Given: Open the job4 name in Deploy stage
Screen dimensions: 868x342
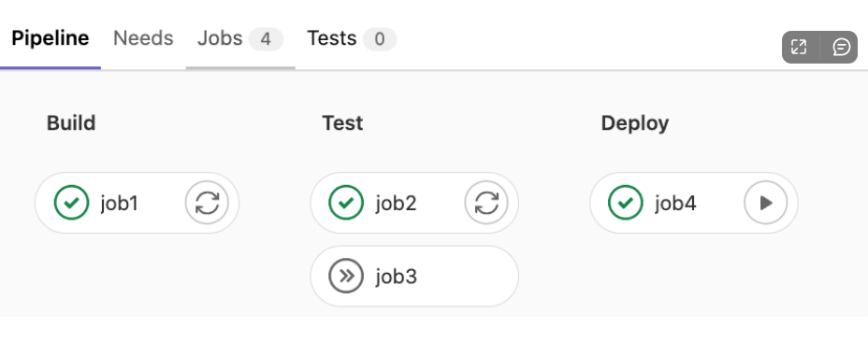Looking at the screenshot, I should click(675, 204).
